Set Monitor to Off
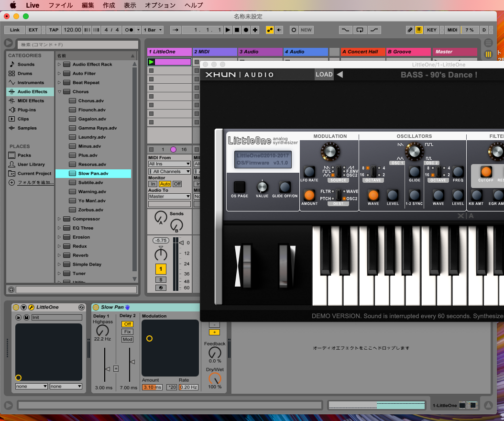 click(x=177, y=184)
